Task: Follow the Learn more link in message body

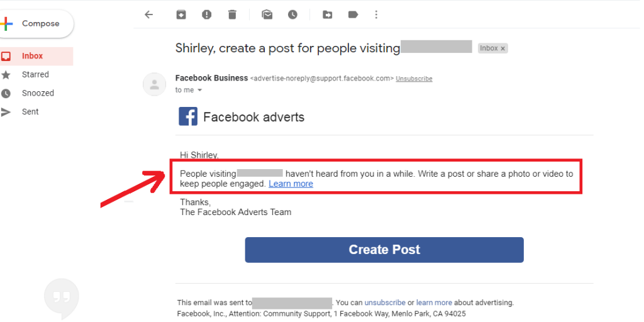Action: (x=291, y=184)
